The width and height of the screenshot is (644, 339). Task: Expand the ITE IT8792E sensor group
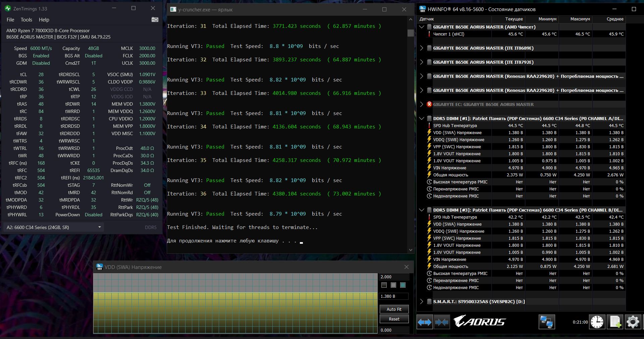coord(422,62)
